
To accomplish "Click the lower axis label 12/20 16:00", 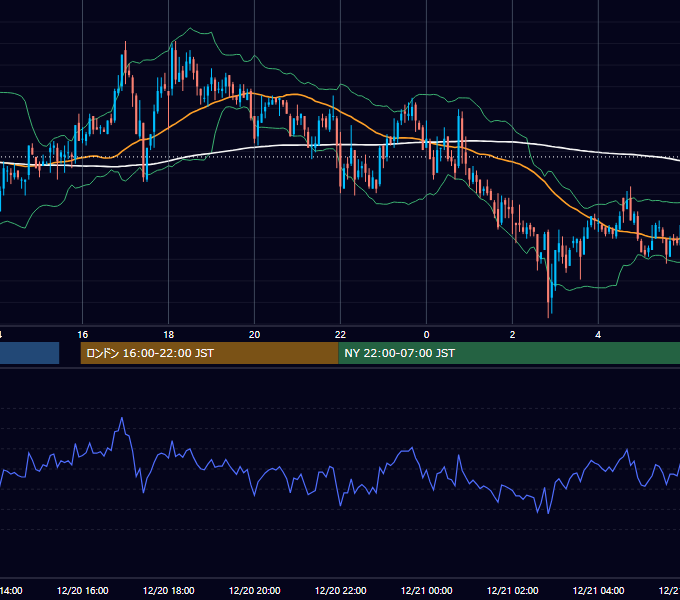I will click(x=82, y=590).
